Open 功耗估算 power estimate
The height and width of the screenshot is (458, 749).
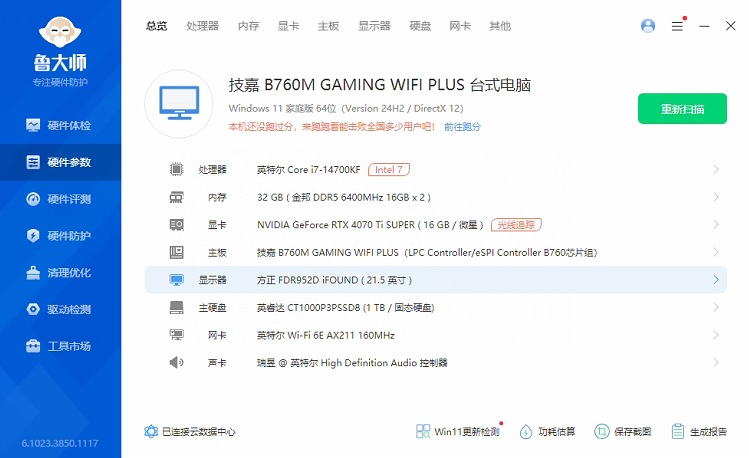pos(547,432)
